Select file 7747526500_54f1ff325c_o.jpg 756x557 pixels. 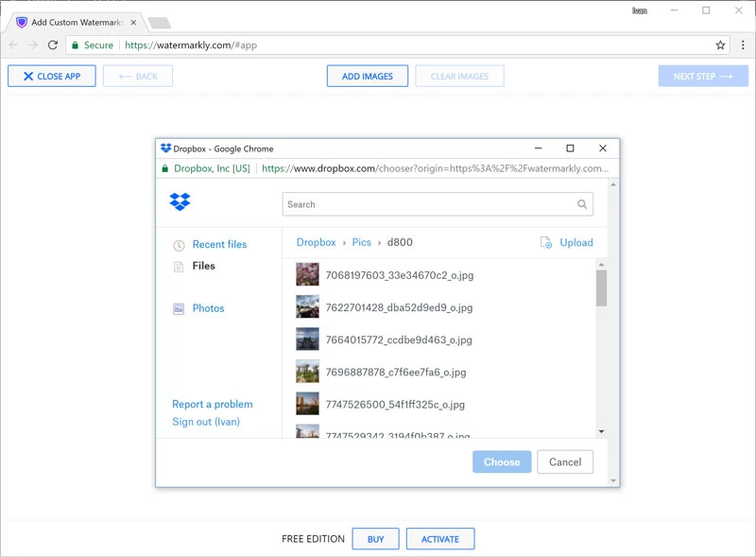point(395,405)
